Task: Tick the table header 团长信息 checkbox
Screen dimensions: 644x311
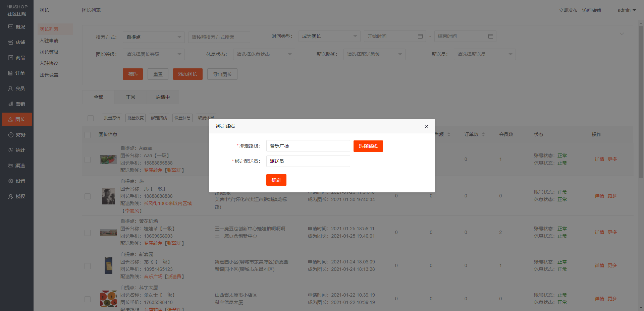Action: click(x=88, y=135)
